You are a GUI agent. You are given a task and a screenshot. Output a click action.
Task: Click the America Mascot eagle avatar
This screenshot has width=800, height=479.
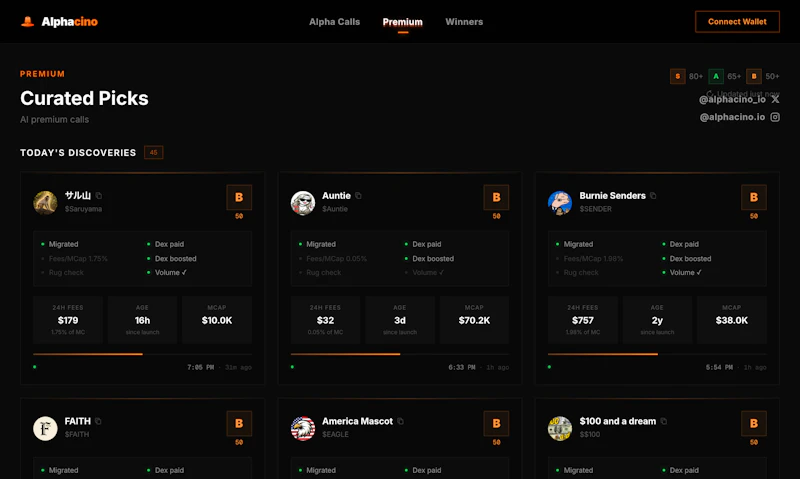(303, 428)
